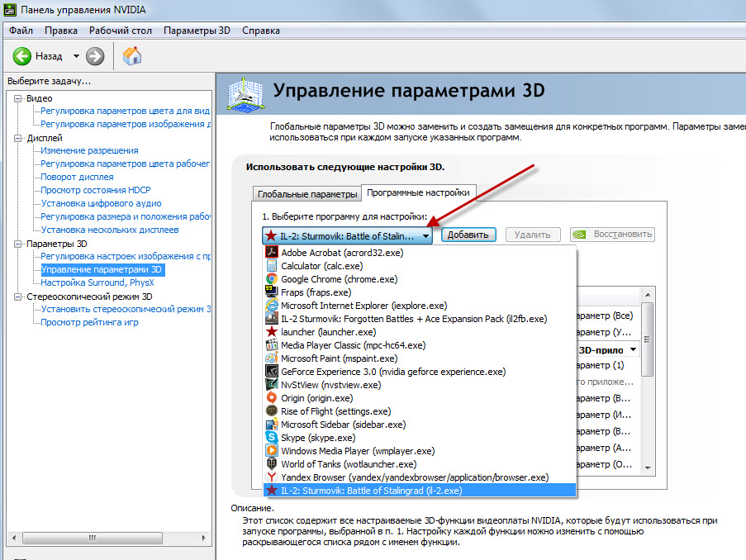
Task: Select IL-2 Sturmovik: Battle of Stalingrad (il-2.exe)
Action: click(419, 490)
